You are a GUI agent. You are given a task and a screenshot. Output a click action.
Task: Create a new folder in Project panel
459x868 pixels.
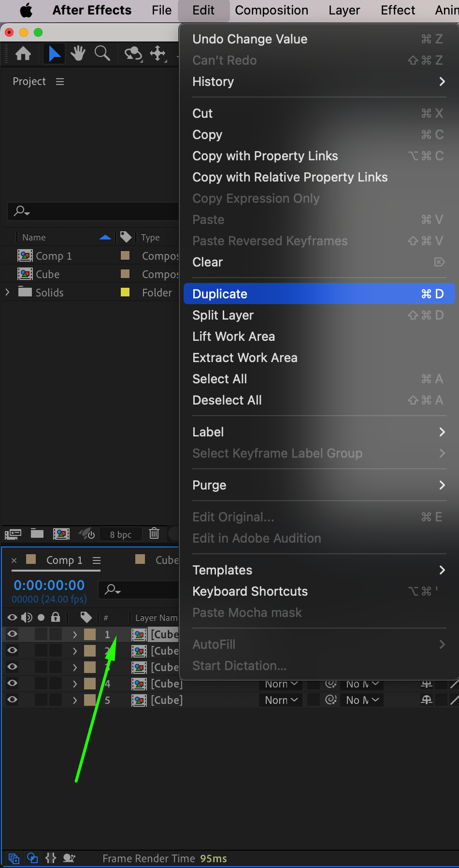click(x=37, y=533)
